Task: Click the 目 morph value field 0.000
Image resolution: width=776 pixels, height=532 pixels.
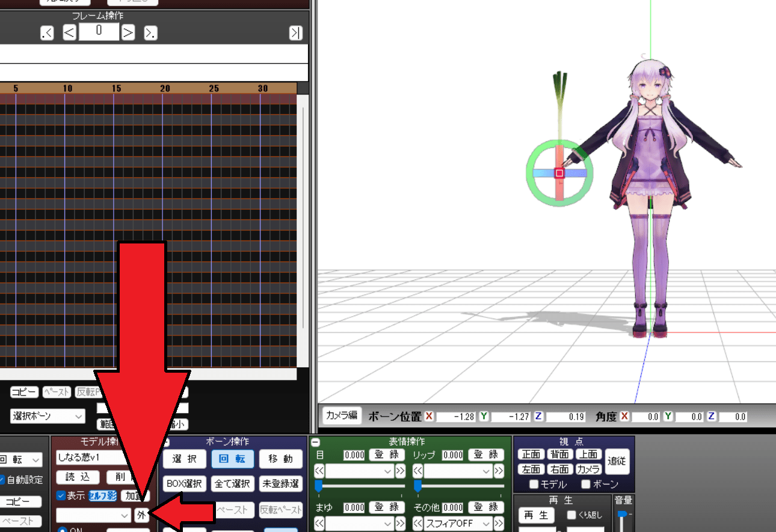Action: click(354, 455)
